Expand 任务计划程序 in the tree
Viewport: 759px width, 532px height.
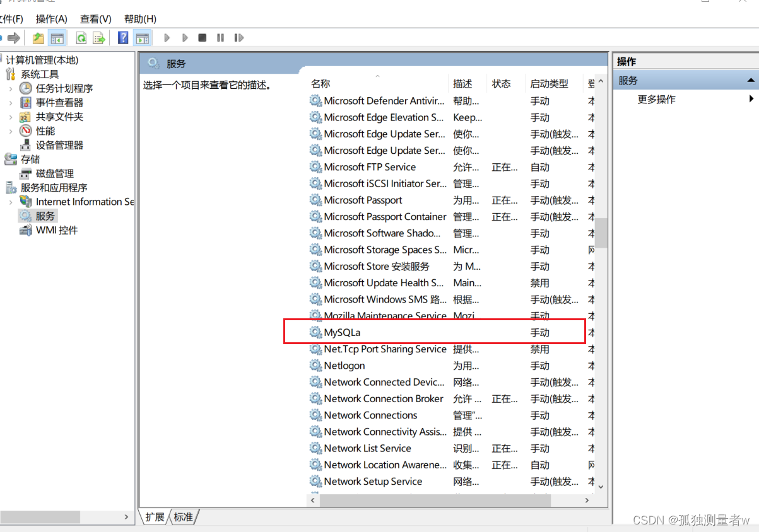(11, 89)
